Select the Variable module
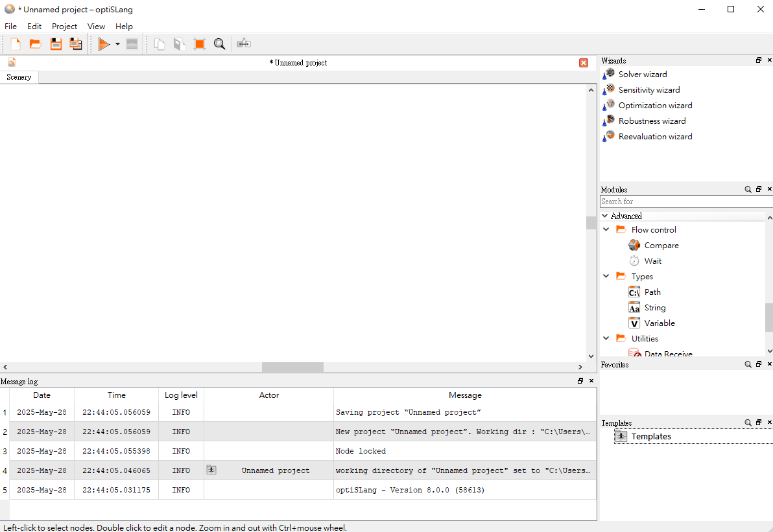This screenshot has width=773, height=532. pyautogui.click(x=659, y=323)
